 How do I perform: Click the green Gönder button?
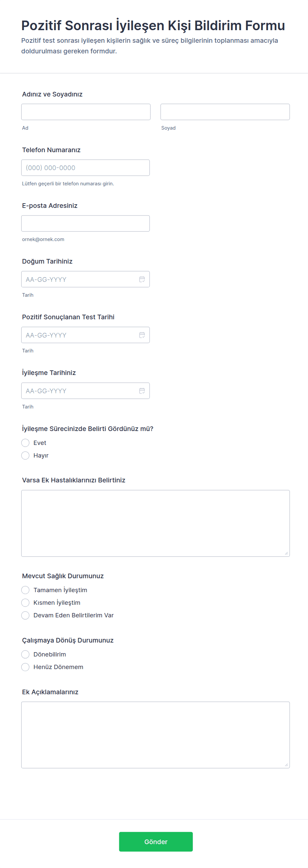156,841
